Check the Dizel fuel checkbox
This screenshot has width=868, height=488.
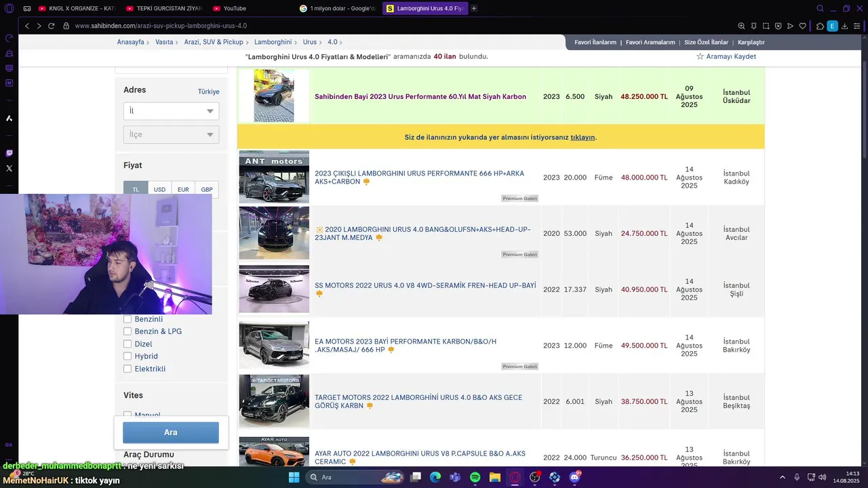[x=127, y=344]
